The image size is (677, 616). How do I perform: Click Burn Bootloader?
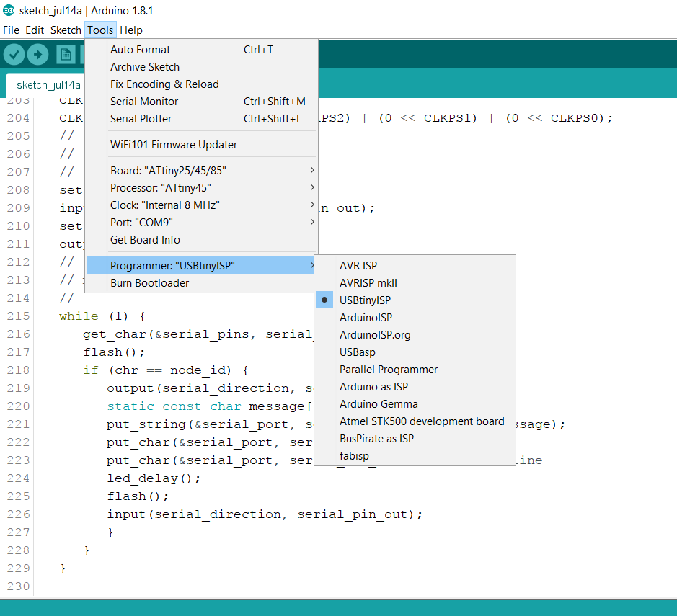click(x=201, y=283)
